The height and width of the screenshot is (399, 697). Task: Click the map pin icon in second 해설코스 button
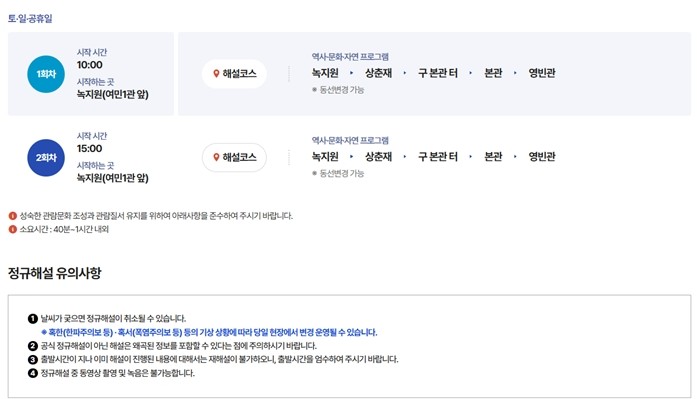[216, 157]
